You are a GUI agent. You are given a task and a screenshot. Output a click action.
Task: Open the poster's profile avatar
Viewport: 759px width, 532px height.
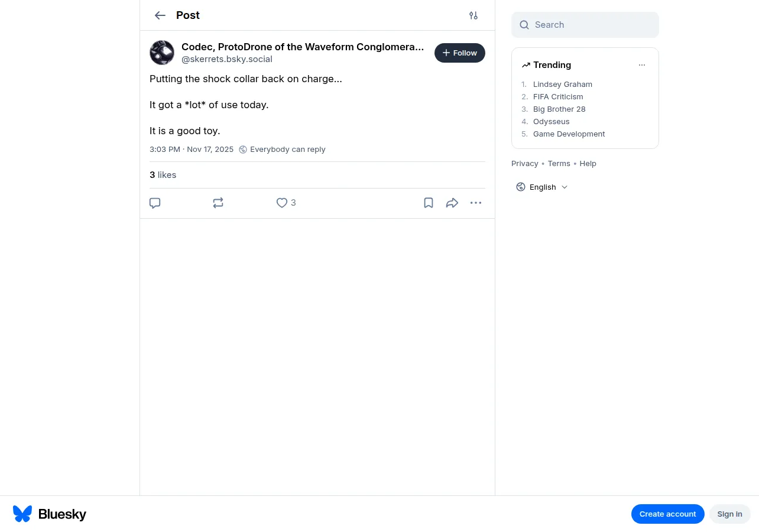point(162,53)
